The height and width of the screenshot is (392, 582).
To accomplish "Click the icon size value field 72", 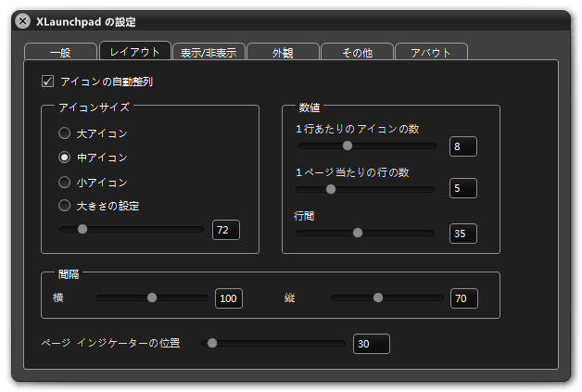I will [x=226, y=230].
